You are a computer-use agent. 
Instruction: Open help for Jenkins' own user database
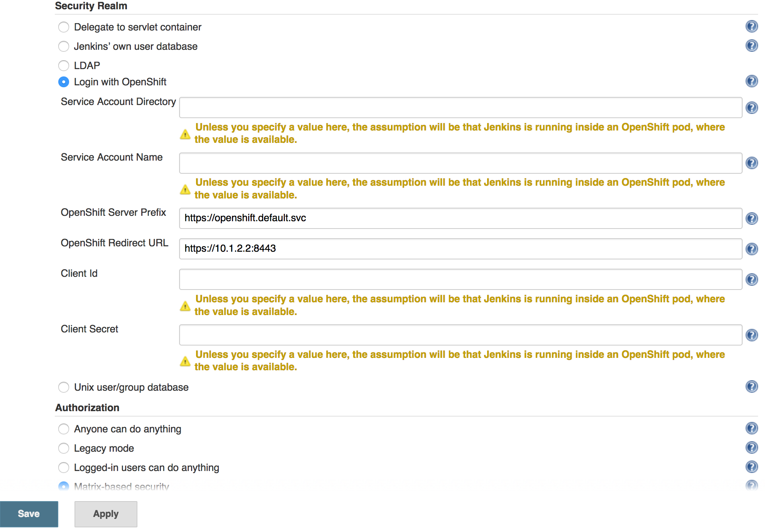[752, 46]
